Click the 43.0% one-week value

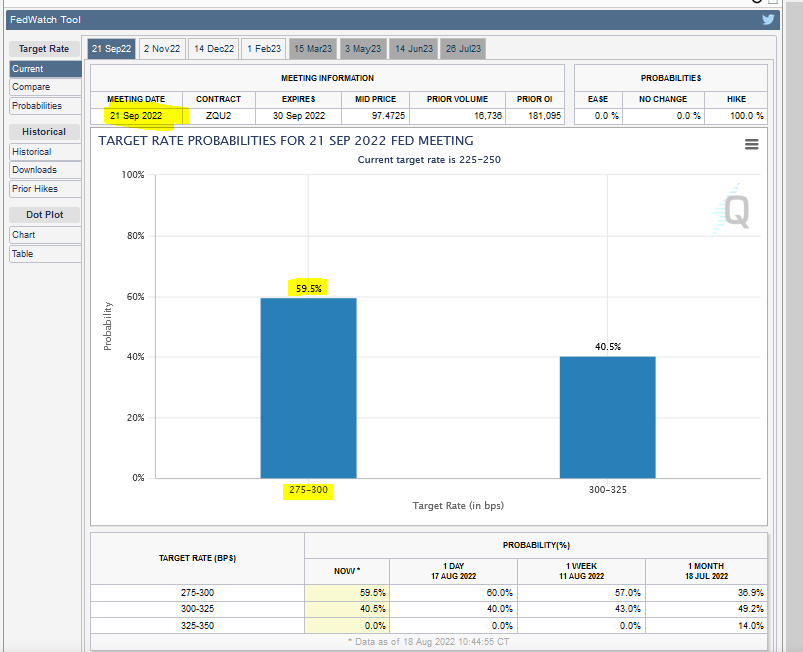pyautogui.click(x=627, y=609)
